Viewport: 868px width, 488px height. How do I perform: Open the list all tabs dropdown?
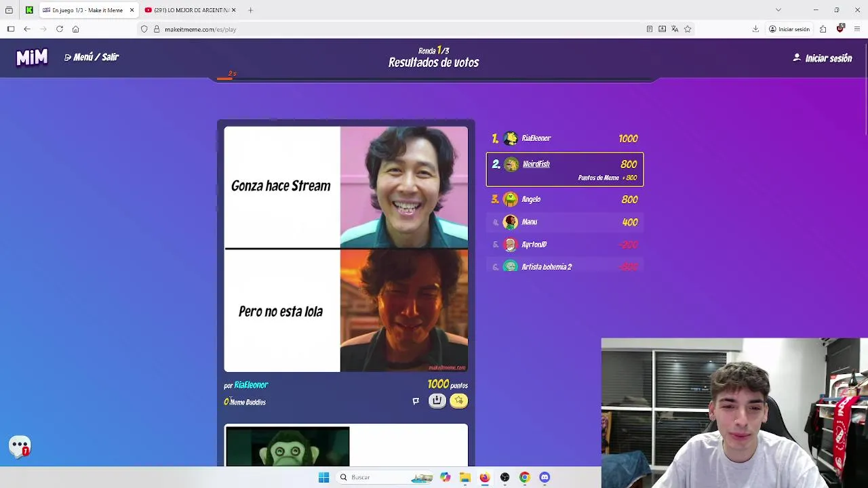tap(778, 10)
